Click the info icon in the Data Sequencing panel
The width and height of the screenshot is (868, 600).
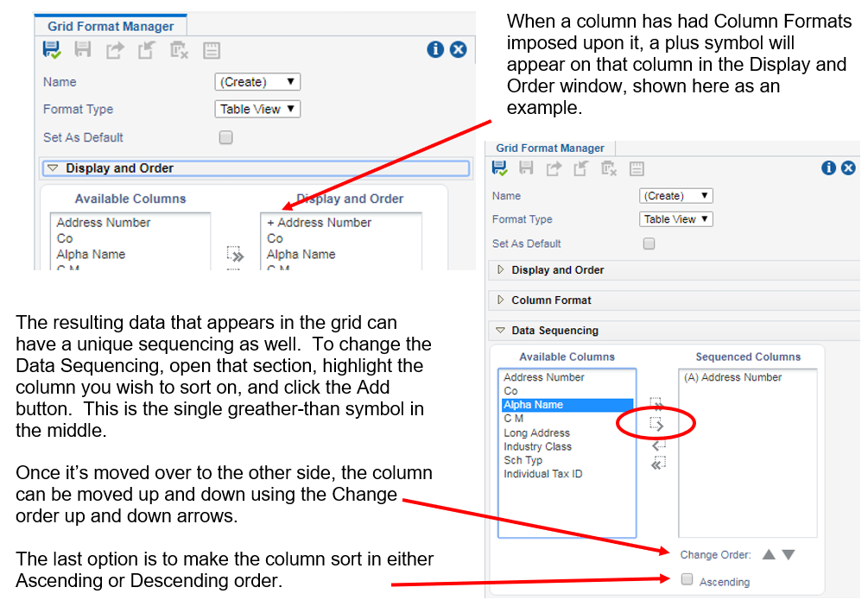tap(828, 168)
